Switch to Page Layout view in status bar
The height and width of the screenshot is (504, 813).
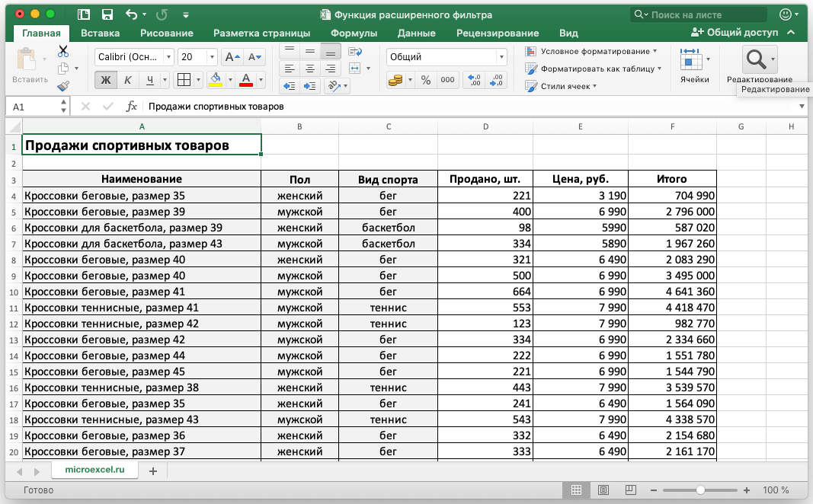[603, 490]
